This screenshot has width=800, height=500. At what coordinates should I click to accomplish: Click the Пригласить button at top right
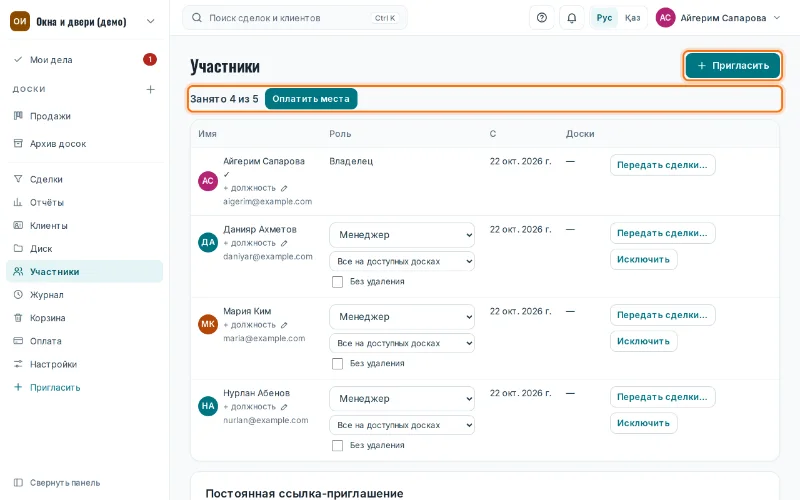point(733,65)
